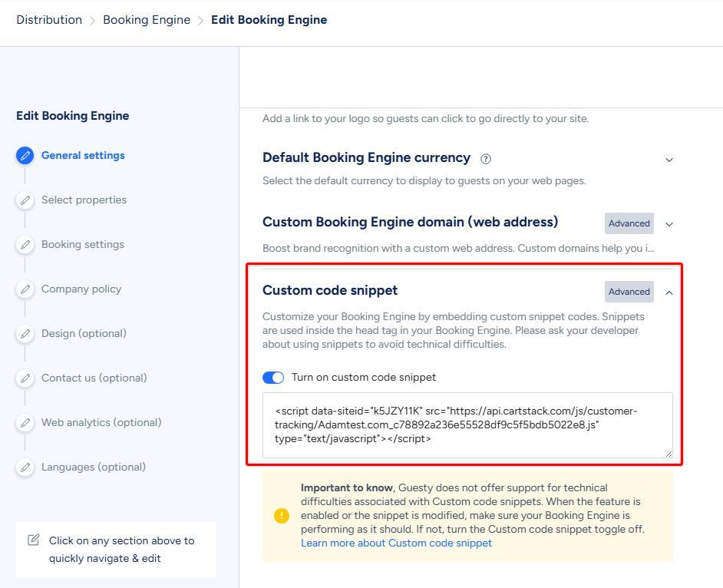The height and width of the screenshot is (588, 723).
Task: Click 'Important to know' bold text
Action: (347, 488)
